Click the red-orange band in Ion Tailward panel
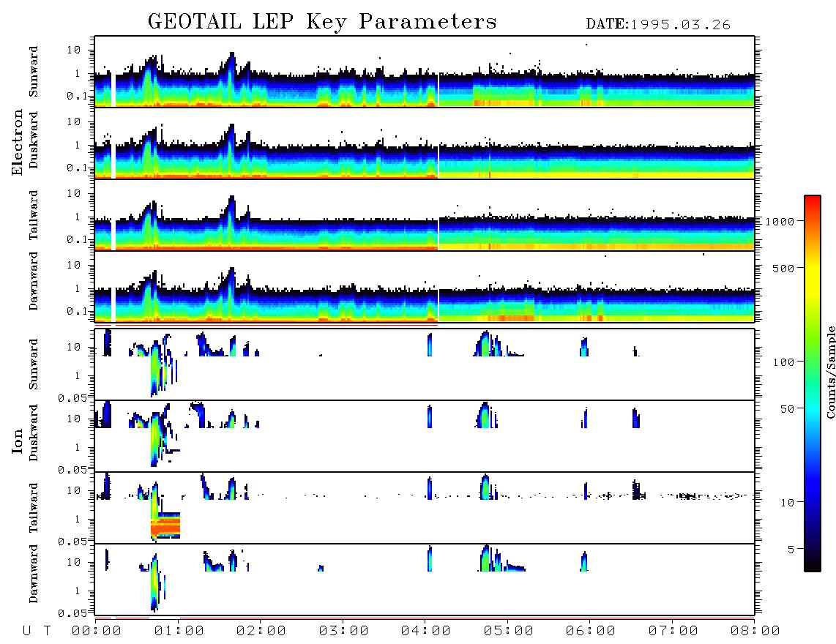 (166, 525)
